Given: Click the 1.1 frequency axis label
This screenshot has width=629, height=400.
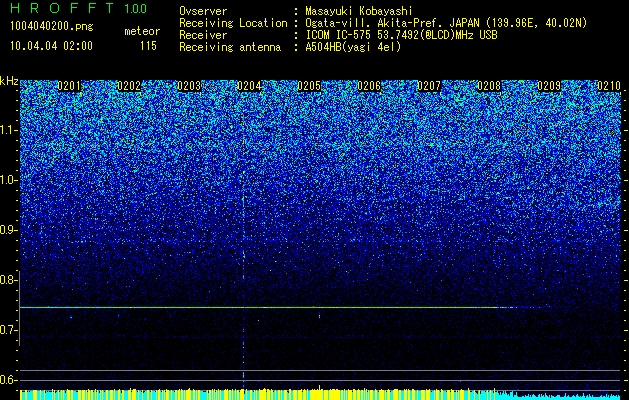Looking at the screenshot, I should click(8, 130).
